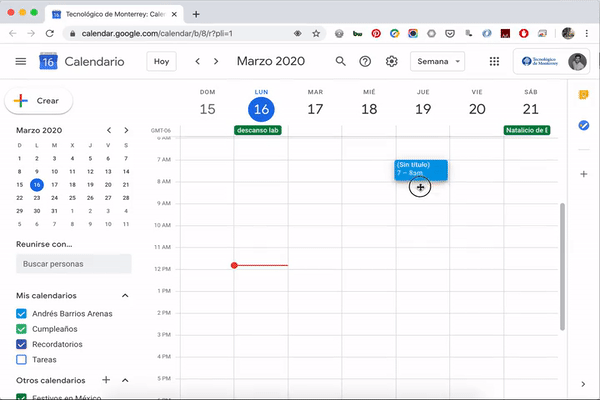Toggle the Recordatorios calendar checkbox

(x=21, y=344)
